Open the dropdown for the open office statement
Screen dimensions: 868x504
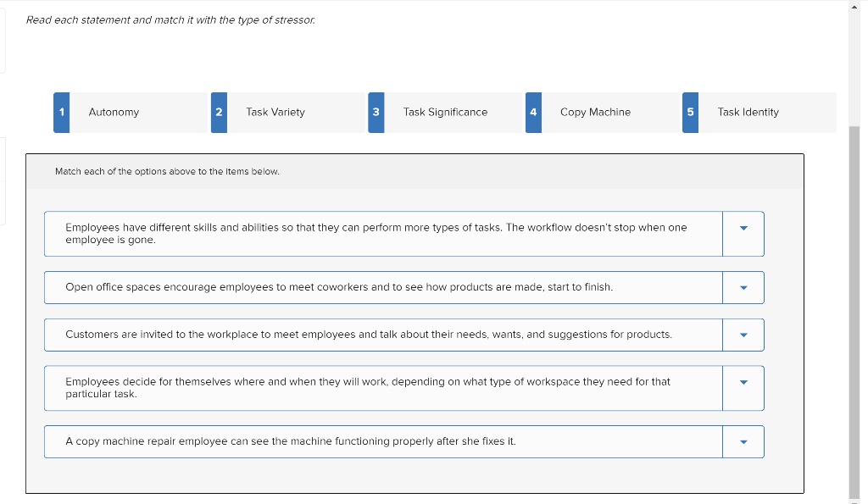click(x=743, y=287)
